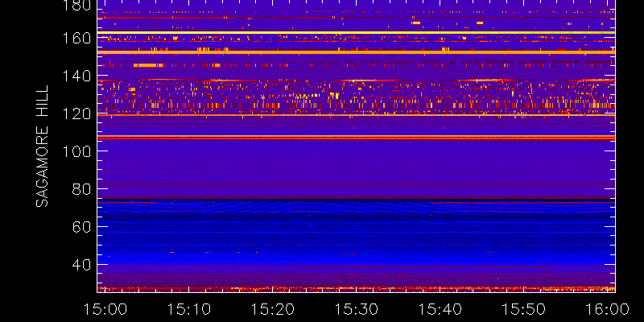Click the 120 frequency axis label

coord(76,114)
